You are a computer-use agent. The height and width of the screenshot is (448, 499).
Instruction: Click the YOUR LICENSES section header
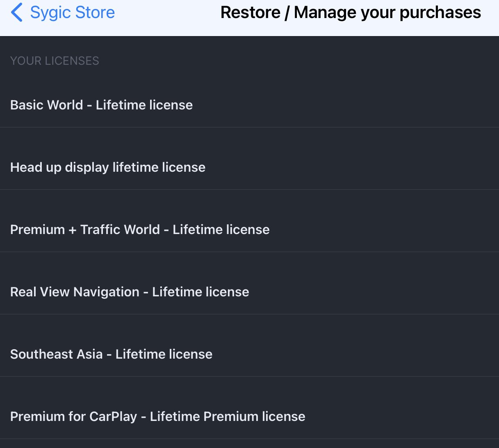click(55, 61)
